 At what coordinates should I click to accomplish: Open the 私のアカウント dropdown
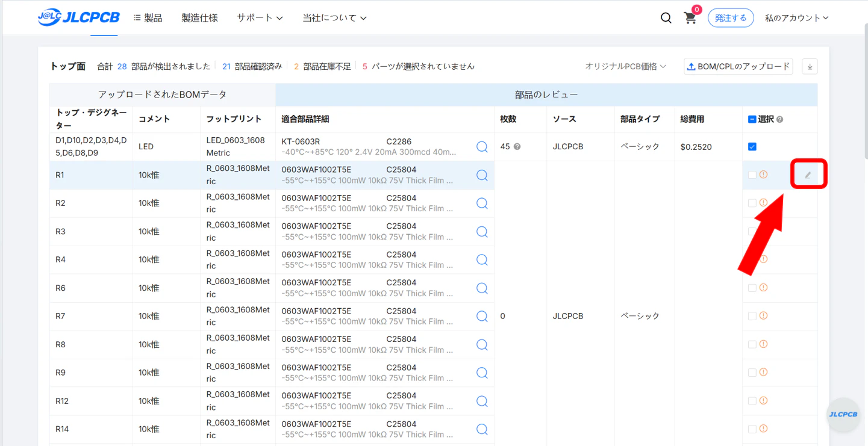coord(796,18)
